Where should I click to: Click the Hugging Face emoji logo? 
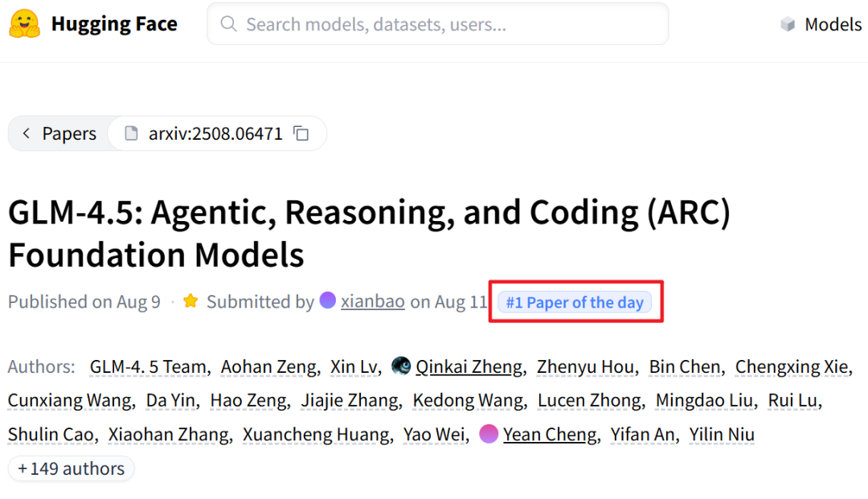25,24
